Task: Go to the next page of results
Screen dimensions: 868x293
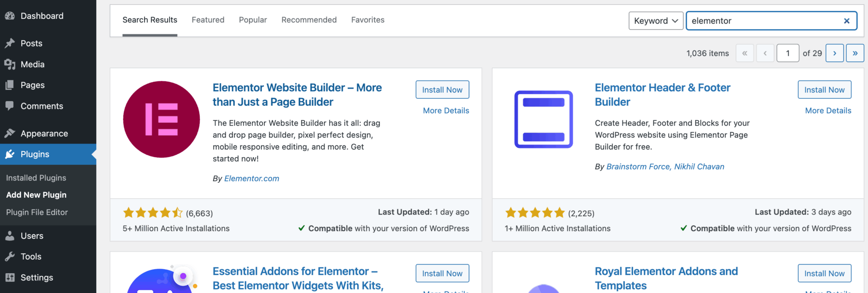Action: coord(834,53)
